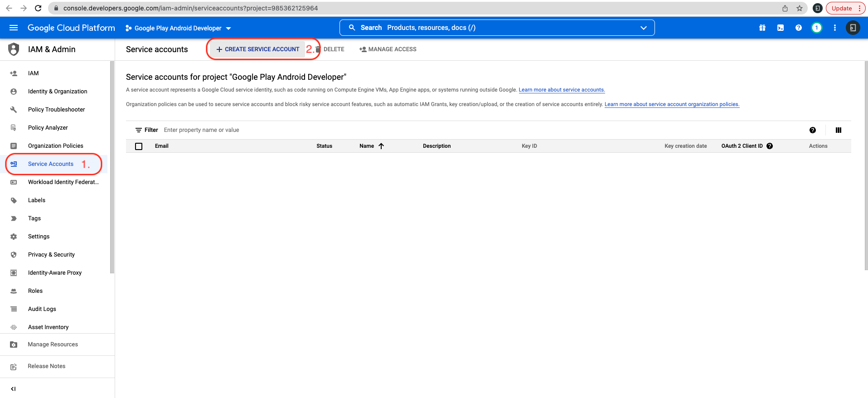Click the Settings gear icon in sidebar

click(x=14, y=236)
